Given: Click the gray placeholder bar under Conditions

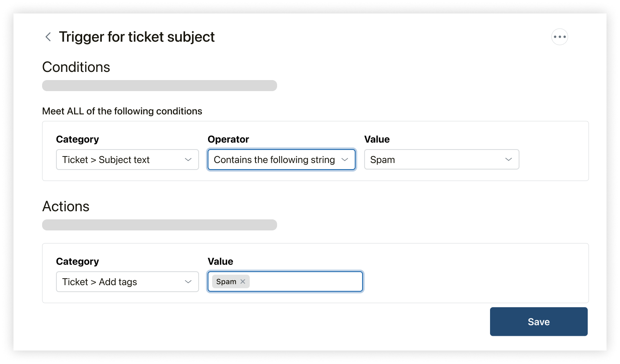Looking at the screenshot, I should click(x=159, y=85).
